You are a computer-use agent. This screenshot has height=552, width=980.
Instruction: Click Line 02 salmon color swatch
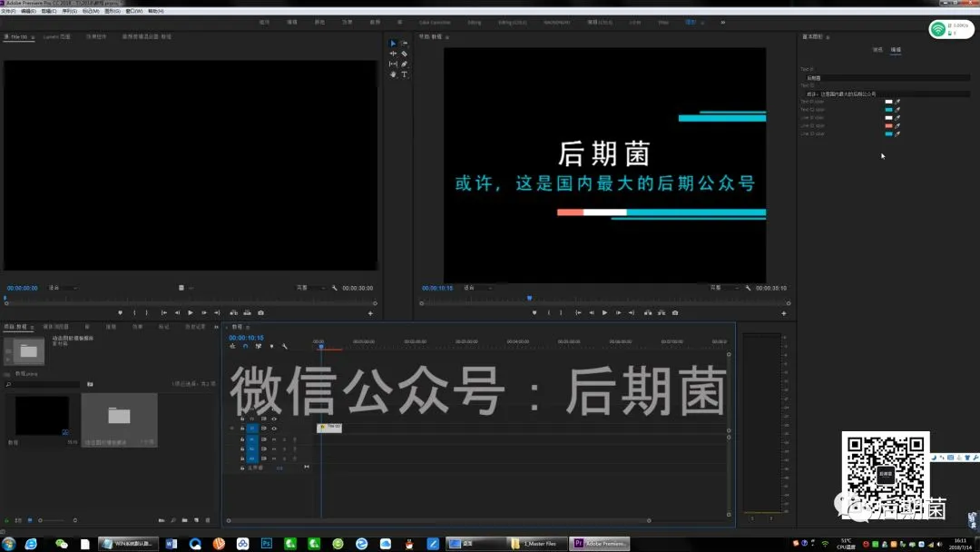click(x=888, y=125)
